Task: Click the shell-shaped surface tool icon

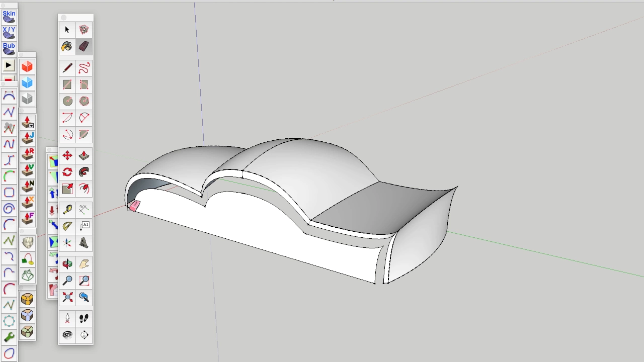Action: [x=28, y=243]
